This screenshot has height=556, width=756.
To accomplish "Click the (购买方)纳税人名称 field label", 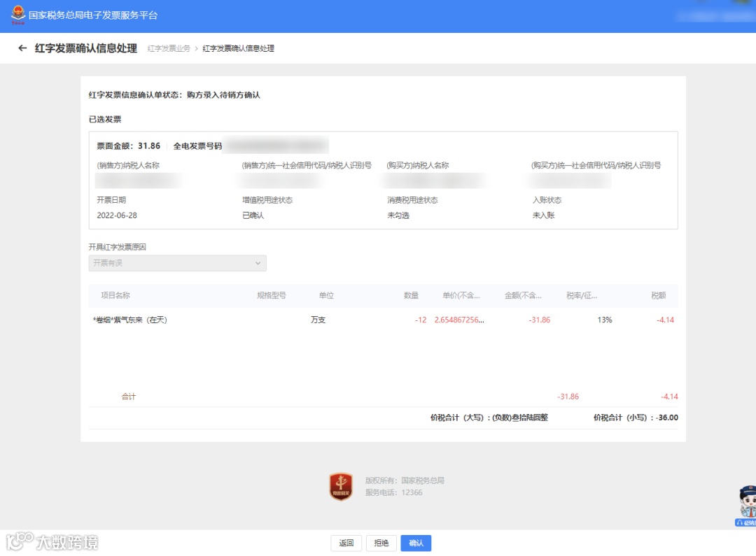I will click(417, 165).
